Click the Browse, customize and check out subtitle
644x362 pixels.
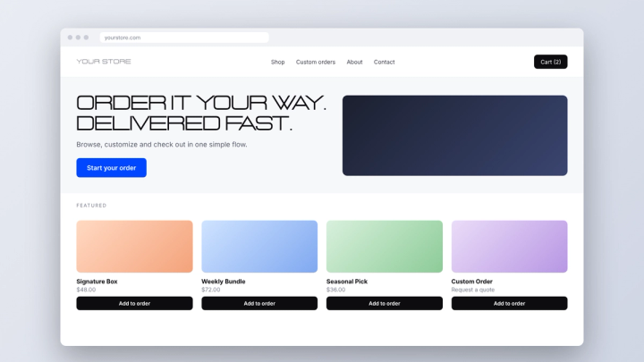pos(162,145)
